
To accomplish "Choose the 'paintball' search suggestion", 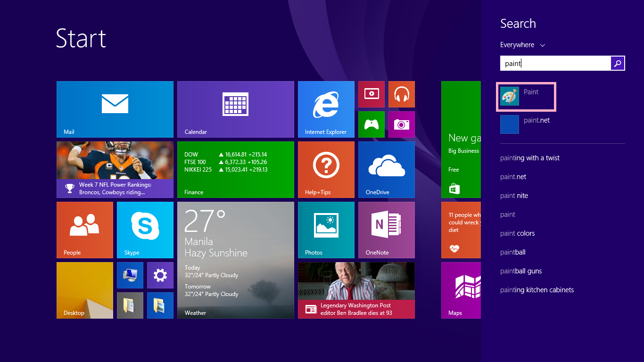I will coord(512,252).
